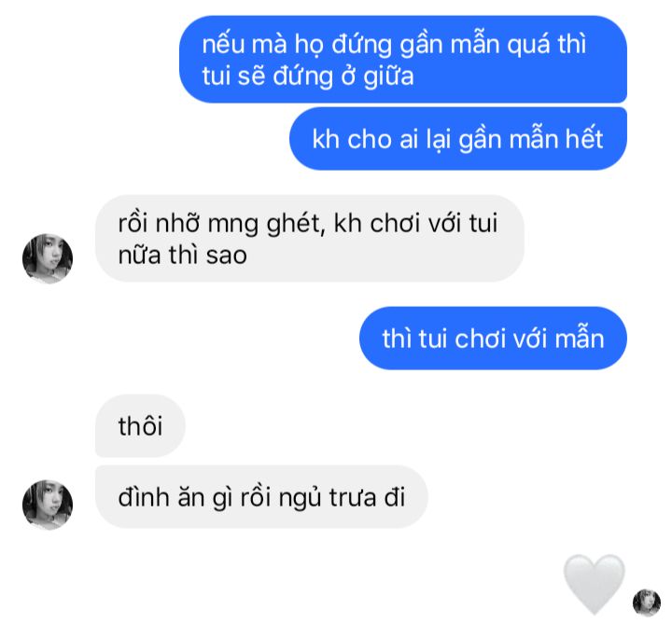Click the grey message 'rồi nhỡ mng ghét, kh chơi với tui'
The height and width of the screenshot is (637, 672).
pyautogui.click(x=310, y=238)
